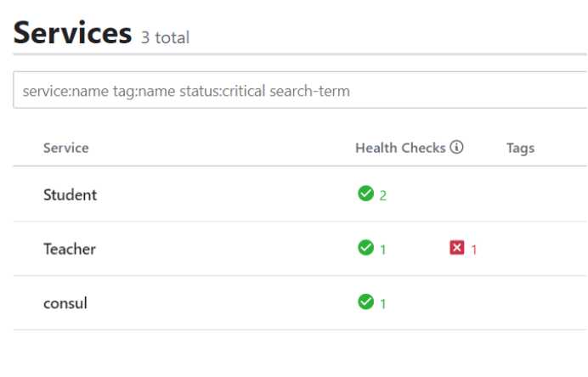The height and width of the screenshot is (377, 588).
Task: Click the consul passing count 1
Action: click(383, 303)
